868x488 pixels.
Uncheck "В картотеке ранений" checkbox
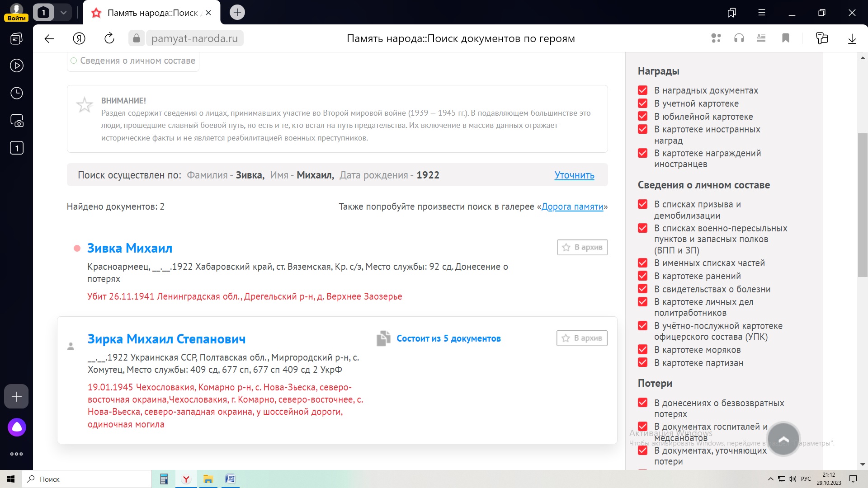point(642,276)
